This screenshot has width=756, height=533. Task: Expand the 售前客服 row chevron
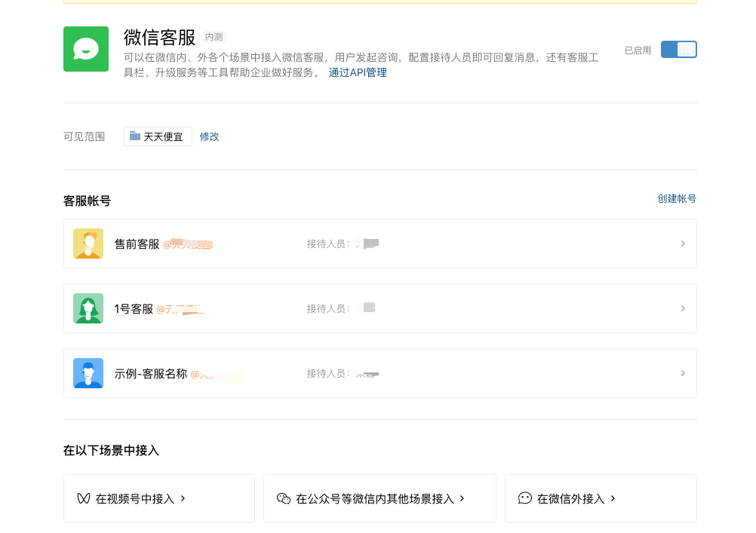[x=683, y=244]
